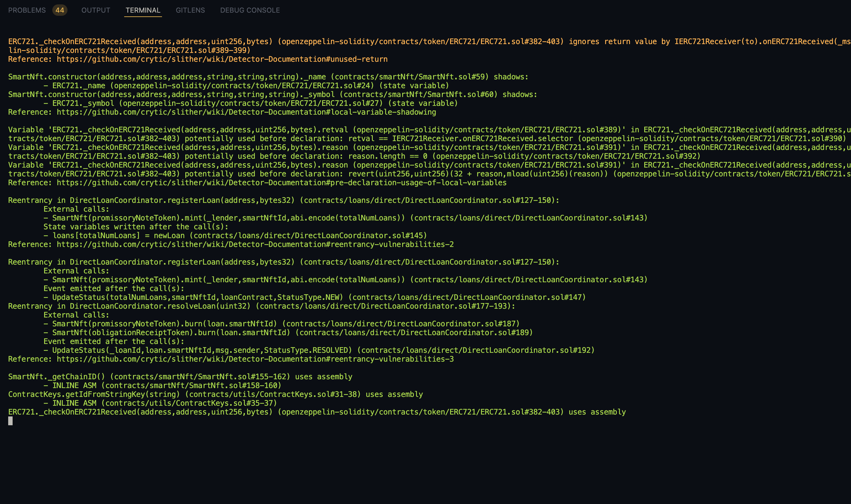Click the 44 problems count badge
851x504 pixels.
coord(60,10)
